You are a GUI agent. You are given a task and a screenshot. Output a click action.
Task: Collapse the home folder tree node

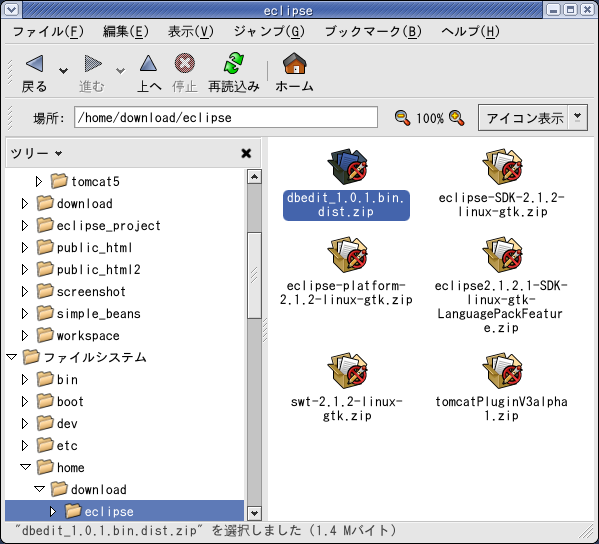pyautogui.click(x=26, y=467)
